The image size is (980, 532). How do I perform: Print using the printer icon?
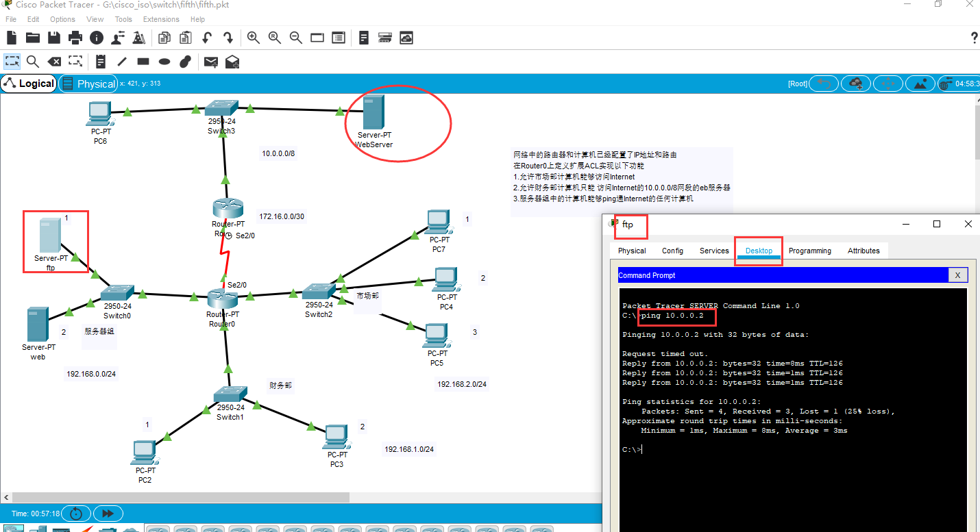coord(75,38)
